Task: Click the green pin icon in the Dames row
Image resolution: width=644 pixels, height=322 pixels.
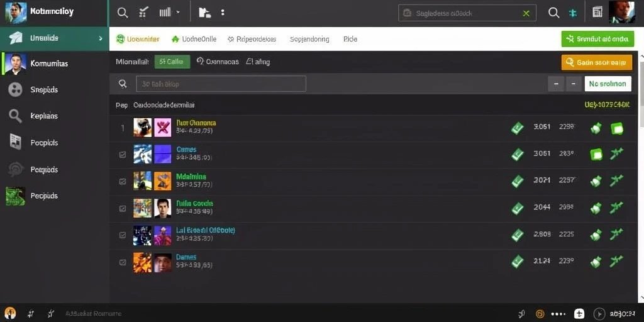Action: 616,261
